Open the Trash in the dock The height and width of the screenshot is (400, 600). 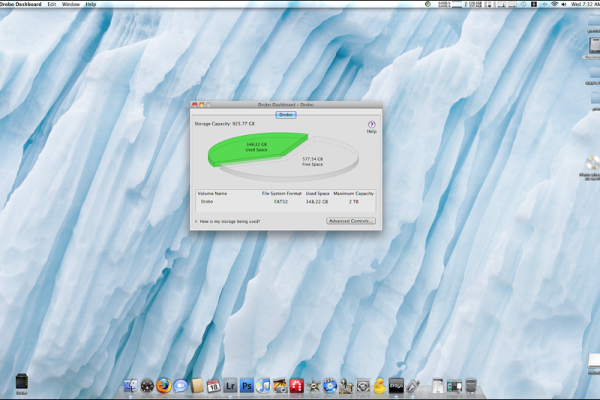click(x=471, y=386)
